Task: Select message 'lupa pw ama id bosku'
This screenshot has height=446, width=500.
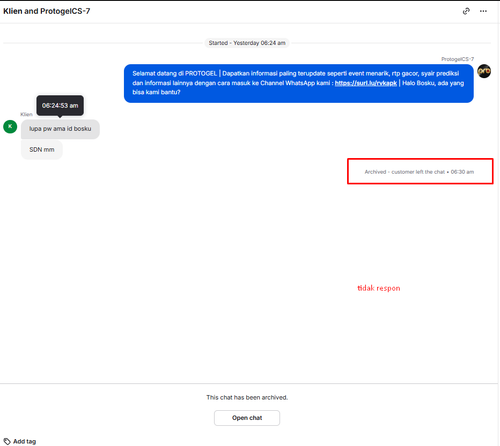Action: pyautogui.click(x=60, y=129)
